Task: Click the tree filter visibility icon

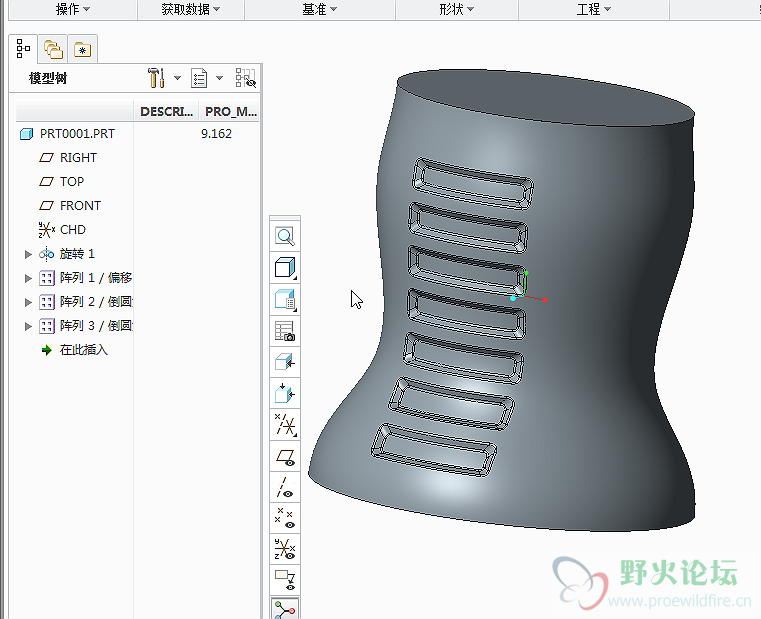Action: click(246, 78)
